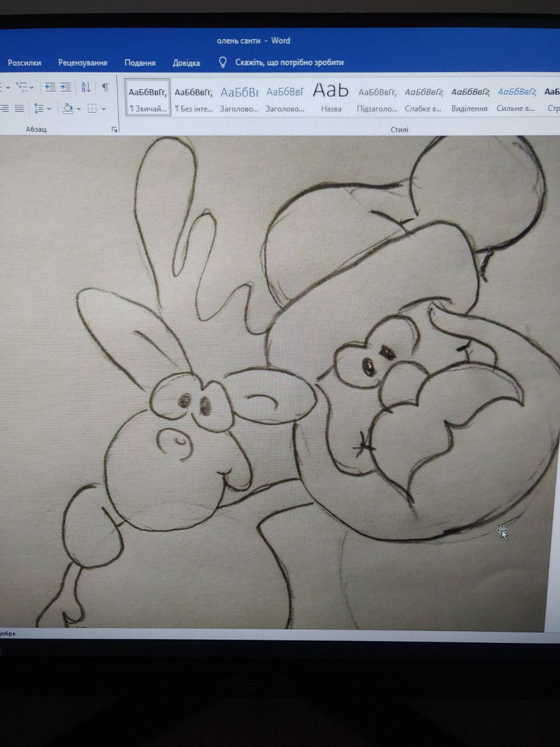Open the multilevel list dropdown arrow

(x=32, y=87)
